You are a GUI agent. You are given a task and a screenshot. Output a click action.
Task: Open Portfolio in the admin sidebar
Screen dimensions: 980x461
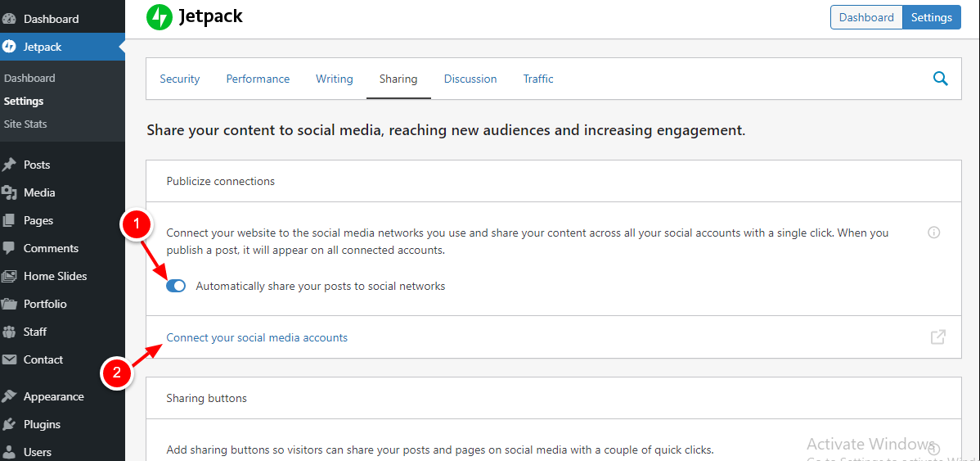tap(45, 304)
